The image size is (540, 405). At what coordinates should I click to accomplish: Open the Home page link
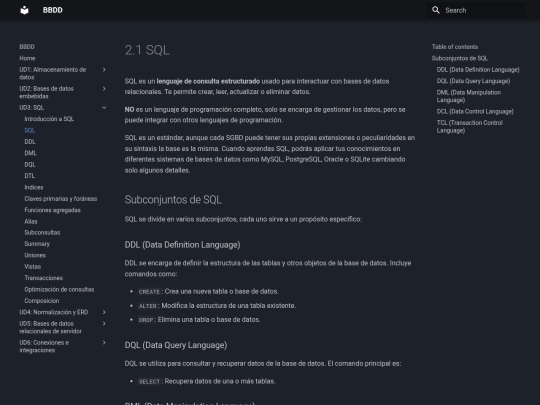tap(27, 58)
